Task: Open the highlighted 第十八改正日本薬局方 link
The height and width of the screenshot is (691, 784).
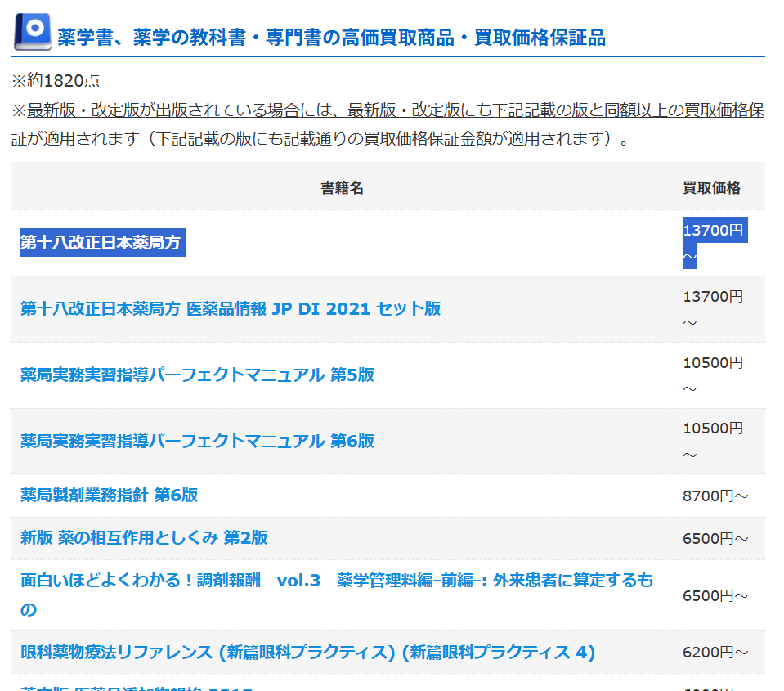Action: (x=102, y=243)
